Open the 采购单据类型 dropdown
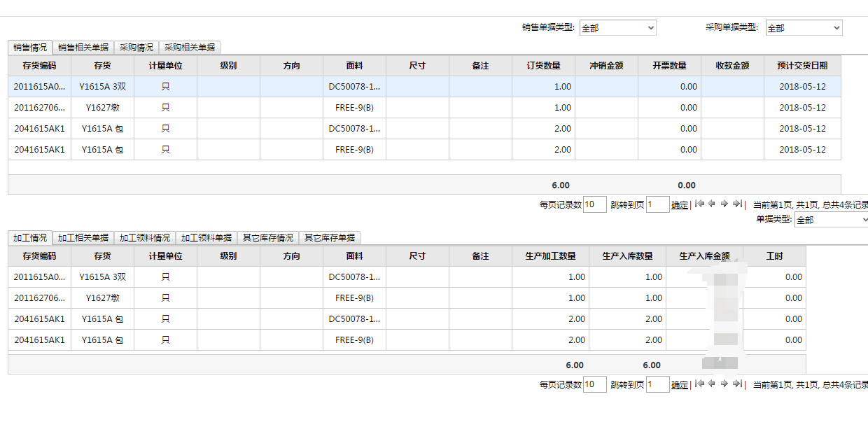The image size is (868, 427). (x=804, y=28)
